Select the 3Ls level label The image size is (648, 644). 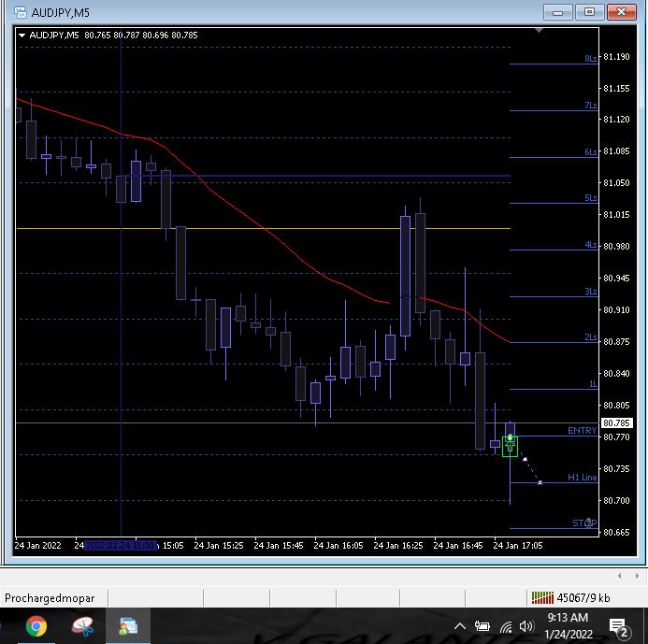tap(591, 291)
